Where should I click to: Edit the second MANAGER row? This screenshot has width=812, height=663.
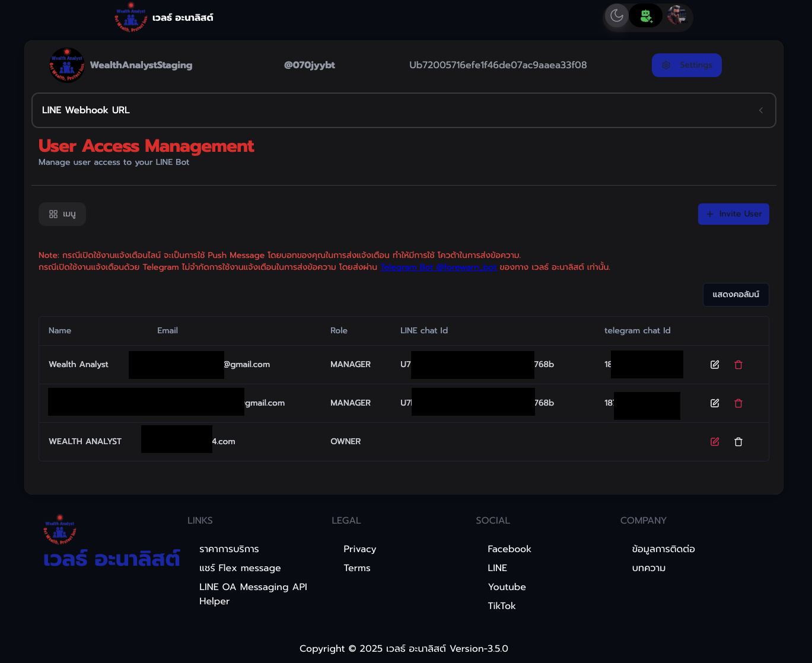(x=715, y=403)
